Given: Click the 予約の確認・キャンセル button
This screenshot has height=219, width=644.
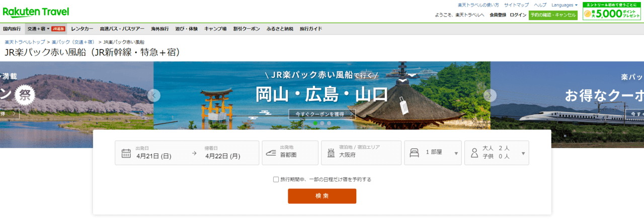Looking at the screenshot, I should (x=553, y=15).
